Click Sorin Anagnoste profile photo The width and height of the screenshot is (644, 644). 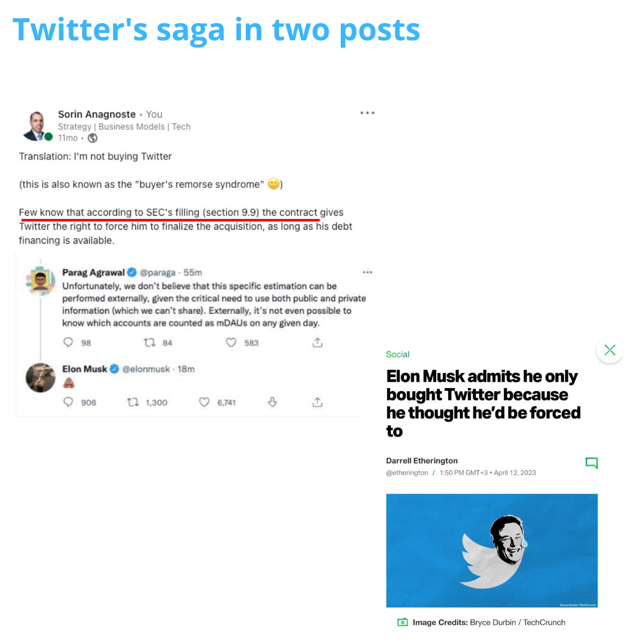click(37, 126)
